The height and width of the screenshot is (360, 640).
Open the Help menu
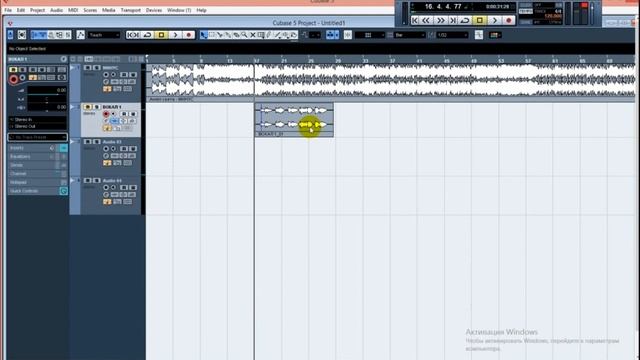pyautogui.click(x=201, y=10)
